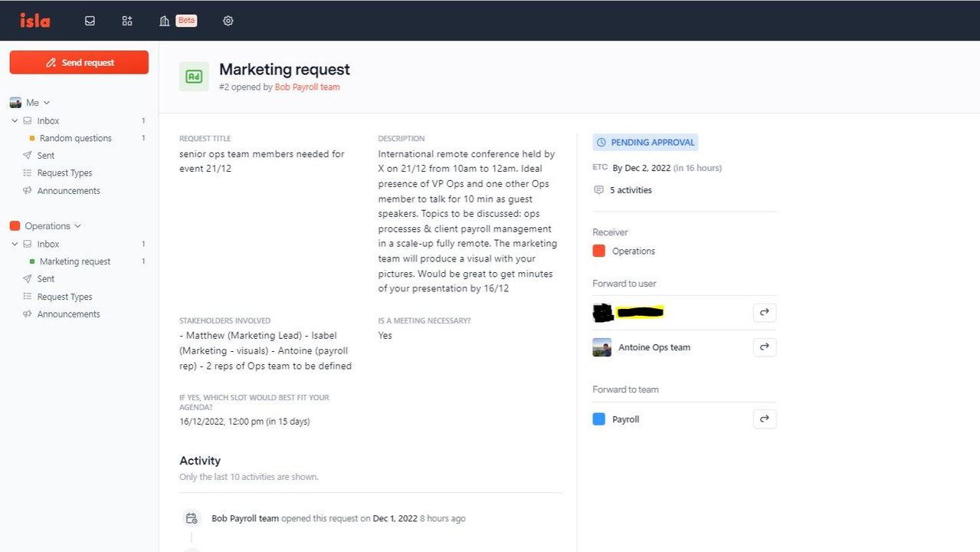
Task: Open the inbox icon in top navigation bar
Action: click(x=90, y=21)
